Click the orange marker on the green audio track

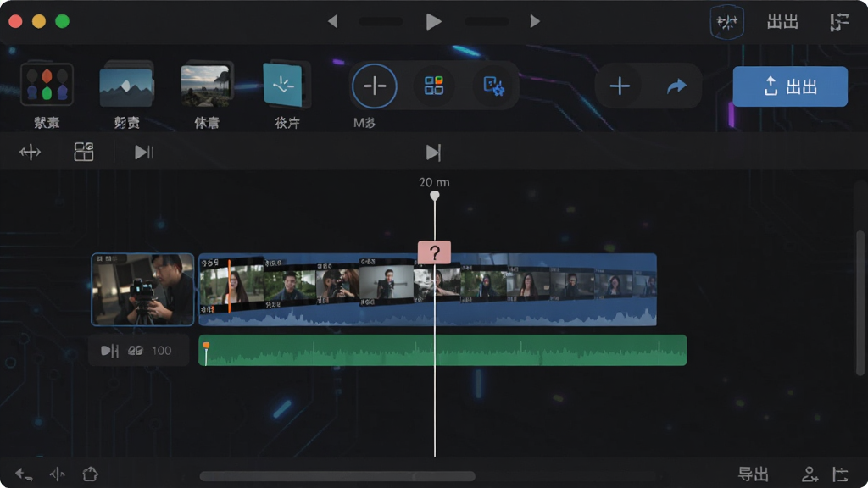pos(206,346)
